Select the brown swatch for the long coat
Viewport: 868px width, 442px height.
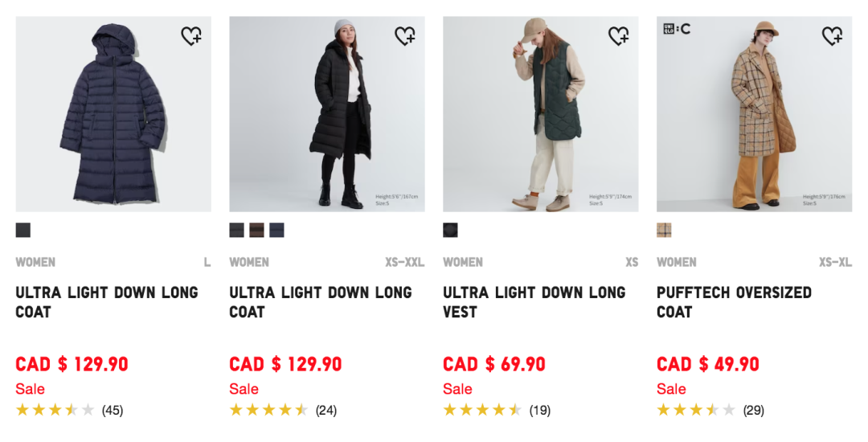pos(256,231)
